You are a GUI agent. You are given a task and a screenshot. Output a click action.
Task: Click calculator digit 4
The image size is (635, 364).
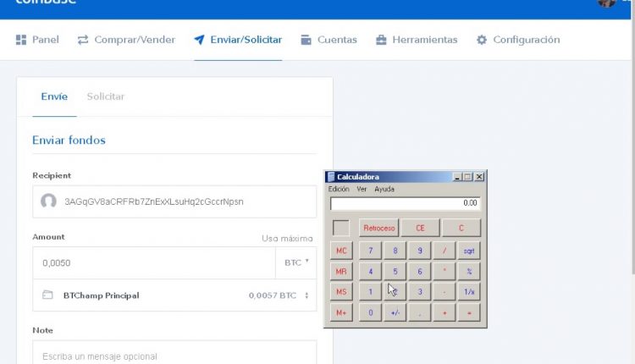click(370, 271)
